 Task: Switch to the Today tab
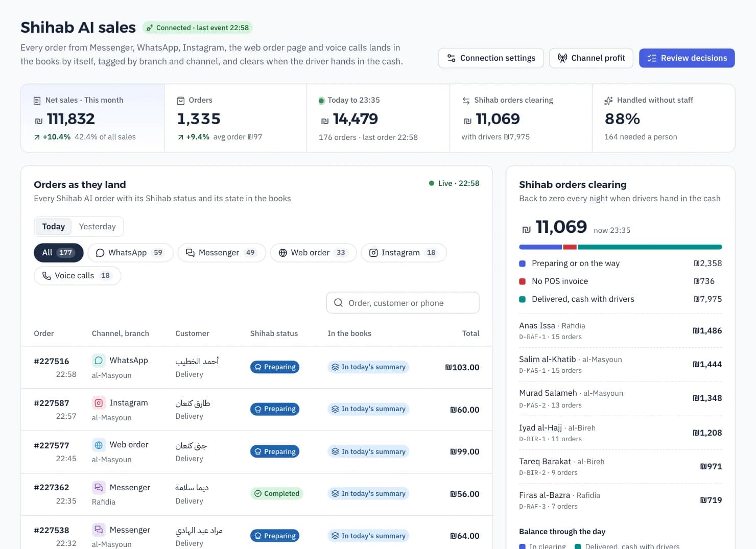tap(54, 227)
